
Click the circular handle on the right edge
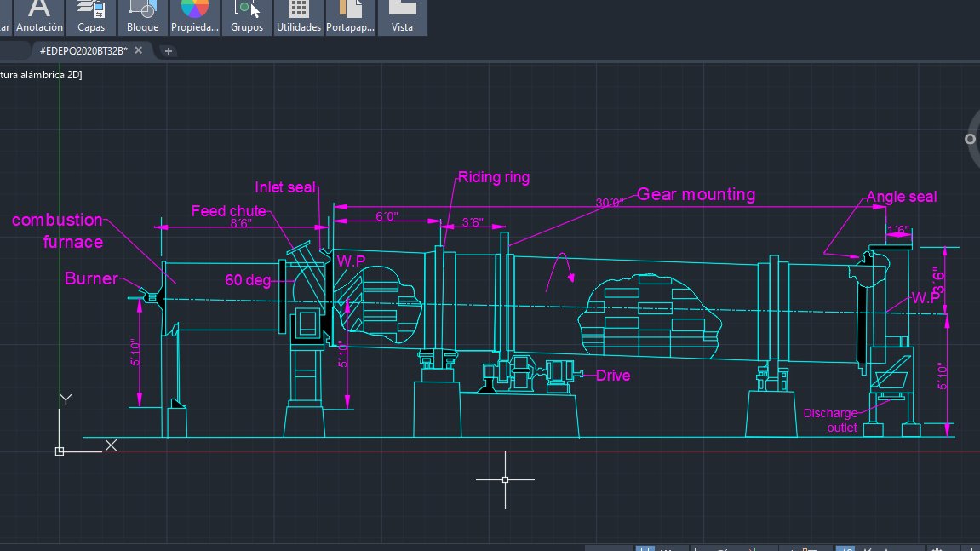click(971, 138)
